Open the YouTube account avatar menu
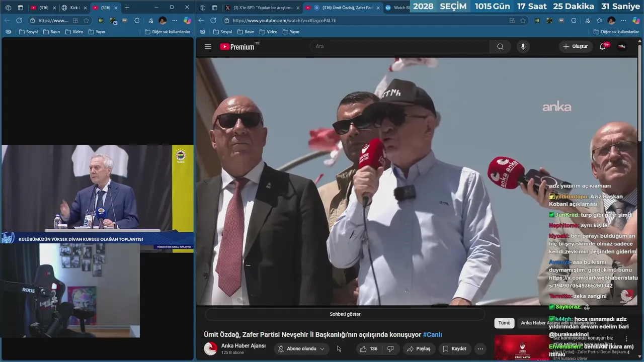The height and width of the screenshot is (362, 644). 622,46
